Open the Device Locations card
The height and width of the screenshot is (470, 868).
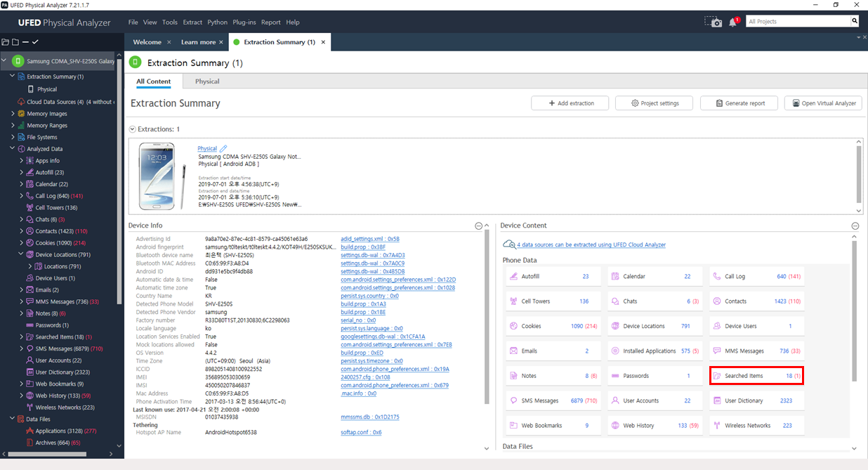[655, 326]
